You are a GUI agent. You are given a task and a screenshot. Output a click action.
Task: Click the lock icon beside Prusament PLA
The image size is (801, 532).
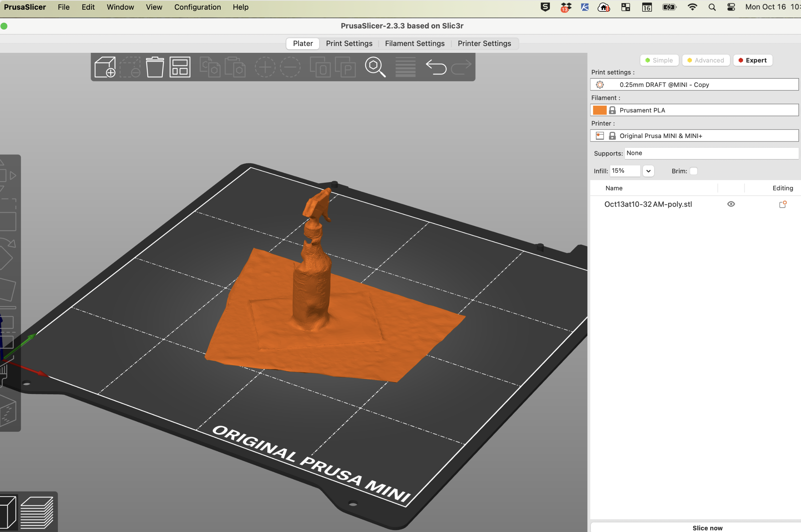612,110
